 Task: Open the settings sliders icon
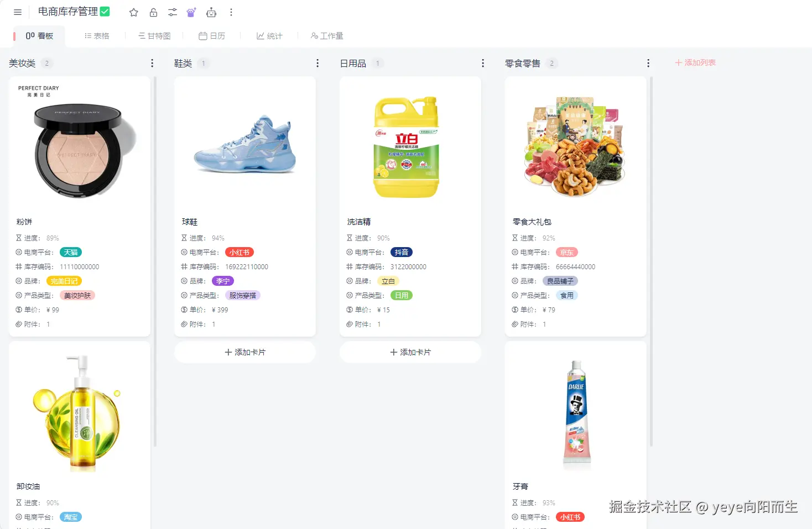coord(173,12)
